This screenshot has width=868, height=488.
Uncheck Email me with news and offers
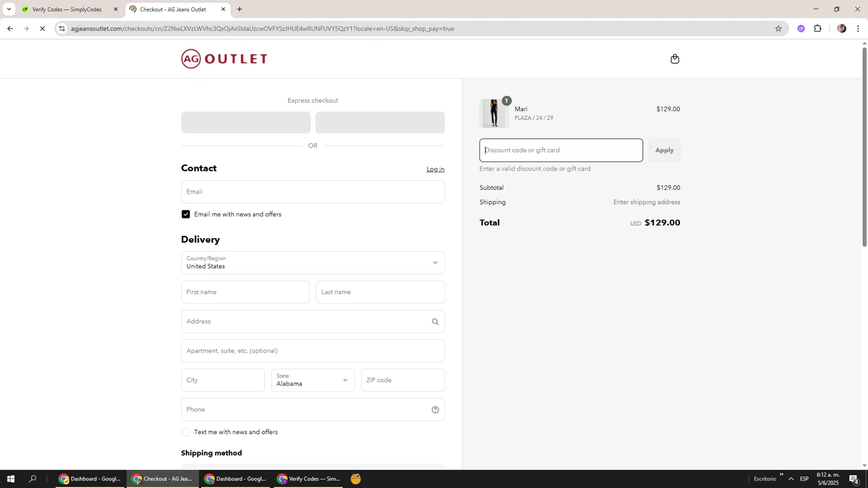[186, 215]
